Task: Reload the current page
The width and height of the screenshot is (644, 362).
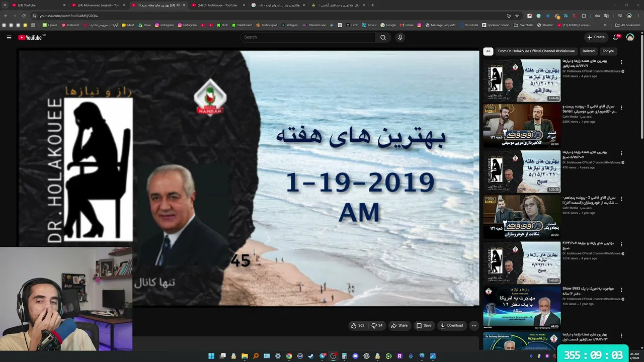Action: pyautogui.click(x=23, y=16)
